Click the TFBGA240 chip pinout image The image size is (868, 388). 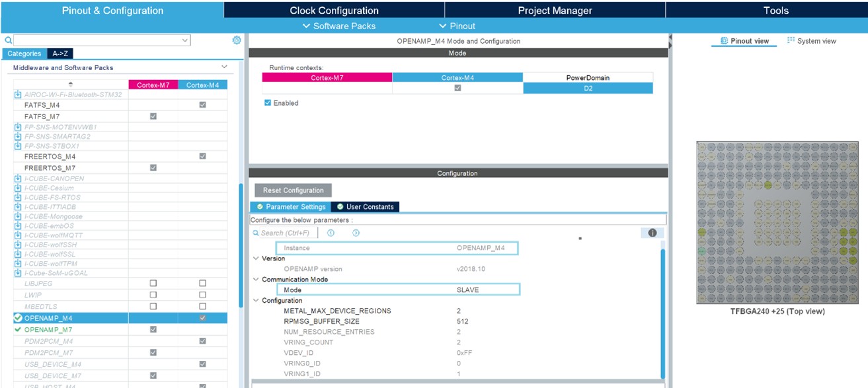(x=777, y=222)
